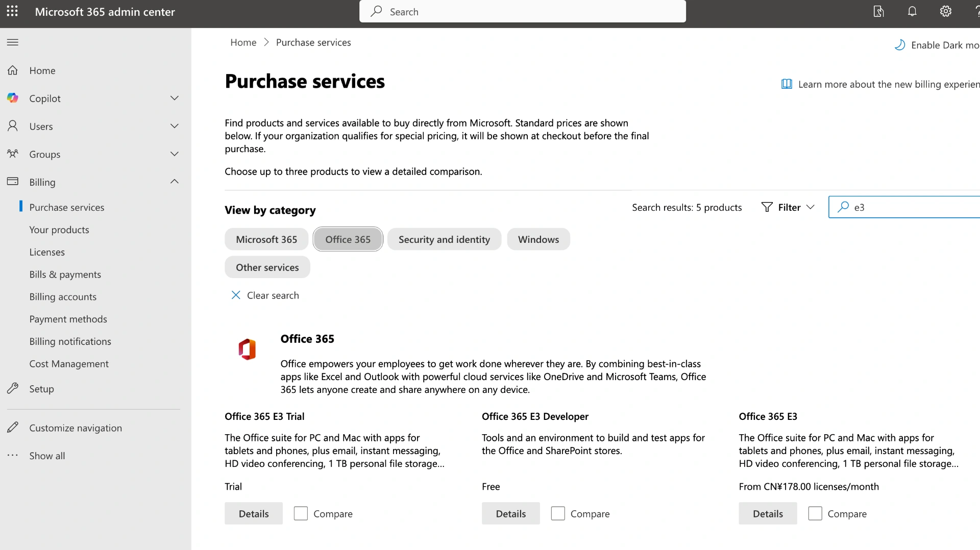The width and height of the screenshot is (980, 550).
Task: Go to Home via breadcrumb link
Action: coord(243,42)
